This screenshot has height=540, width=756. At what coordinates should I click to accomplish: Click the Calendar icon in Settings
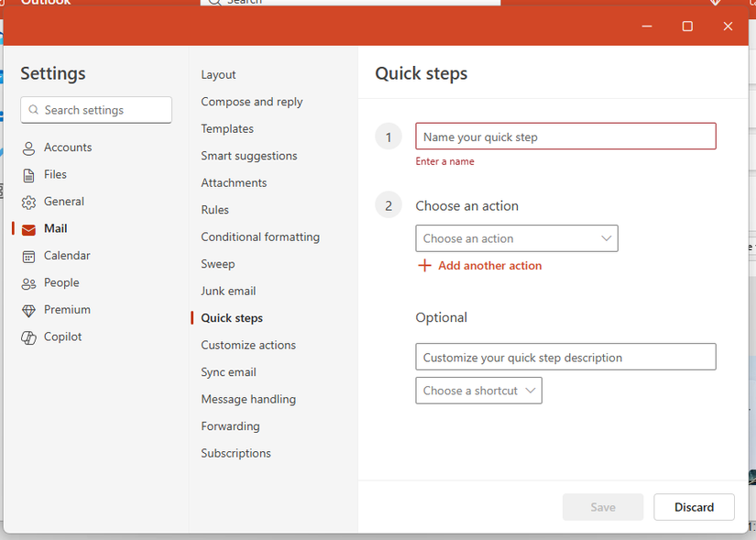point(28,256)
